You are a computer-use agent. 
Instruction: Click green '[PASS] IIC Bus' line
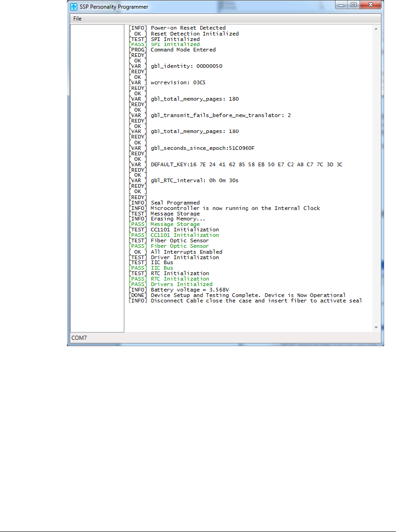click(x=151, y=268)
